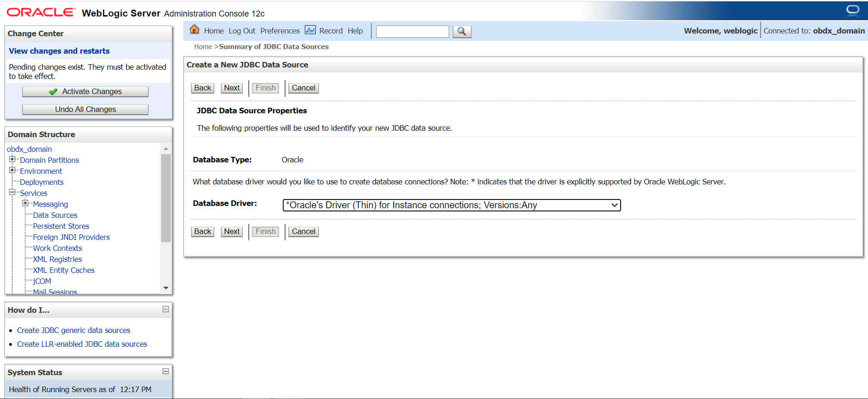Click the top Next button

click(x=232, y=88)
